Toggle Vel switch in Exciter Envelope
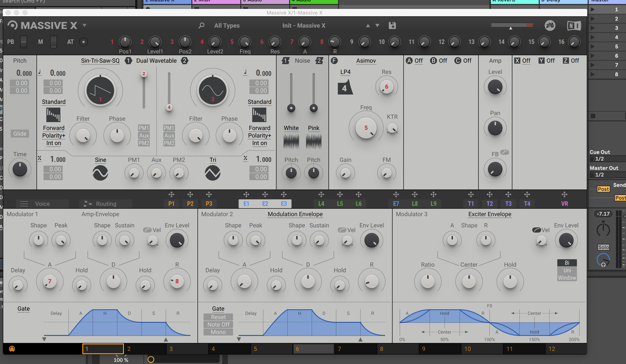This screenshot has height=364, width=626. click(537, 230)
